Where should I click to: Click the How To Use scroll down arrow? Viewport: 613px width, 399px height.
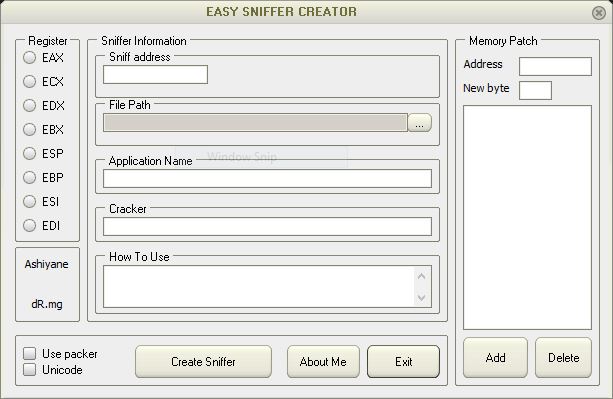tap(421, 297)
